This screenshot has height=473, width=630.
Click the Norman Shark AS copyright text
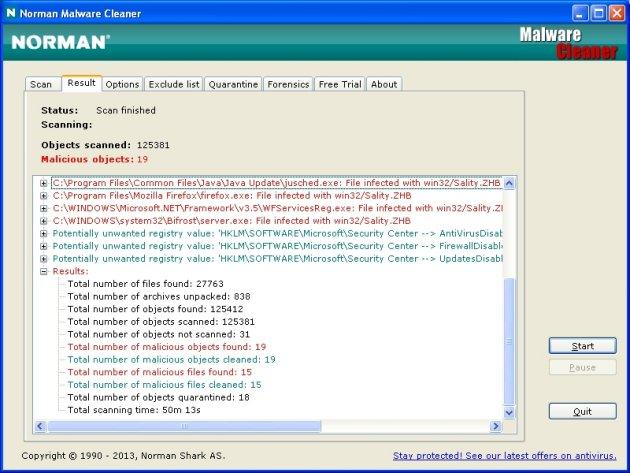coord(123,456)
